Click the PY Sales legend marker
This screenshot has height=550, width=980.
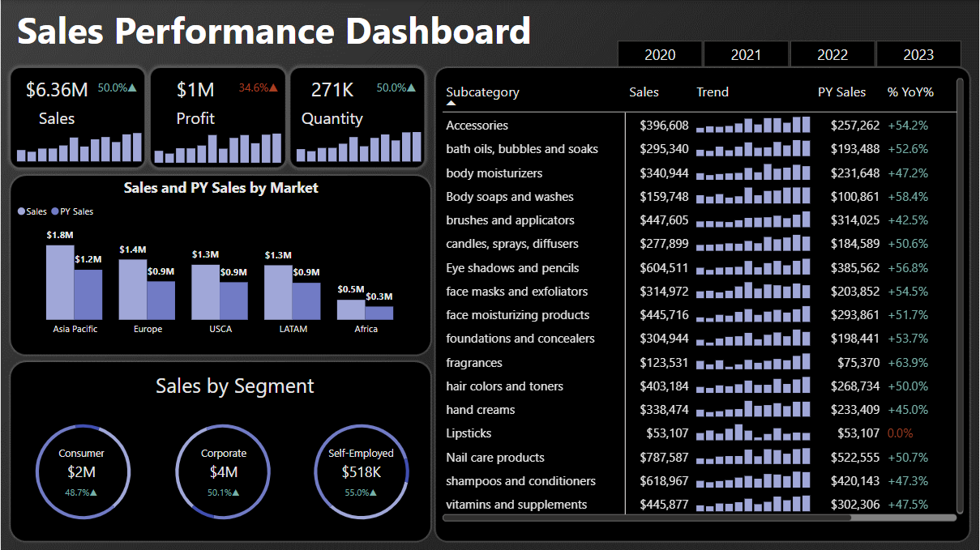coord(55,211)
